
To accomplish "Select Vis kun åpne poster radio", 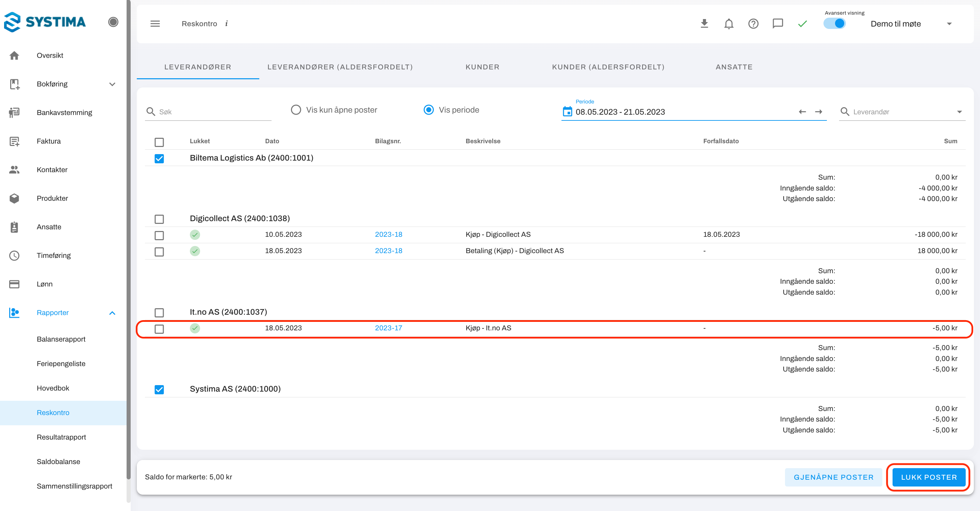I will coord(296,110).
